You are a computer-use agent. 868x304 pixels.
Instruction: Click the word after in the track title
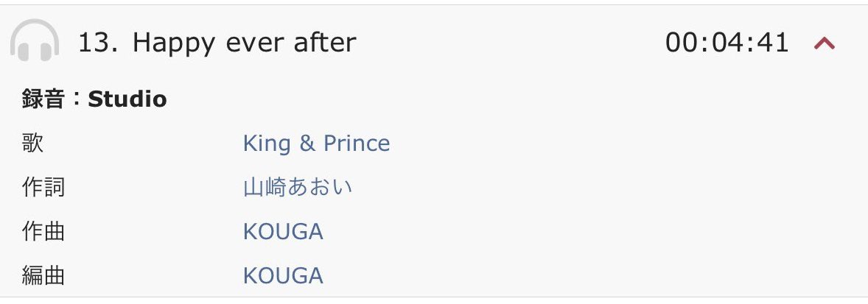329,43
